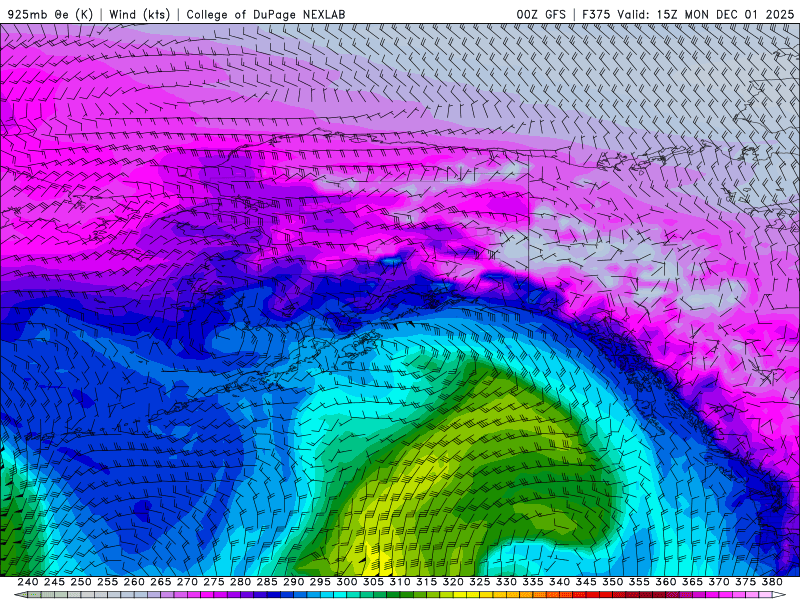Click the 320 color scale label

coord(453,582)
